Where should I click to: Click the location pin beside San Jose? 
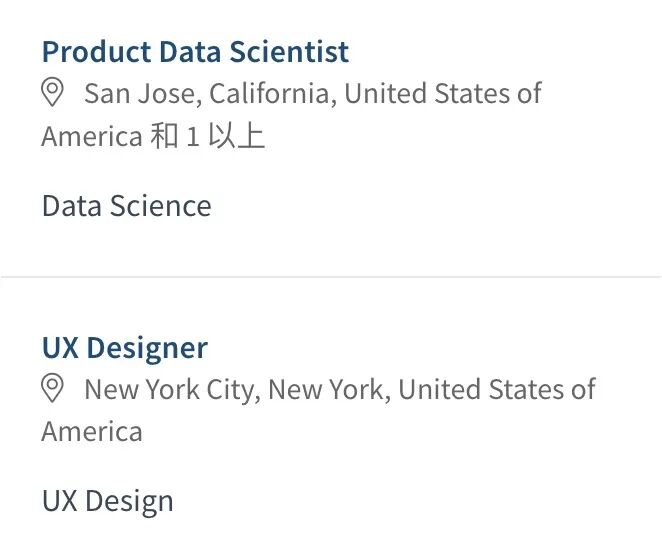[x=52, y=93]
